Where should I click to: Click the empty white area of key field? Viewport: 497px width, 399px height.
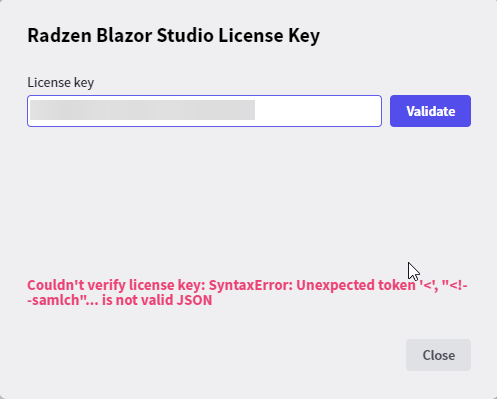pyautogui.click(x=318, y=111)
